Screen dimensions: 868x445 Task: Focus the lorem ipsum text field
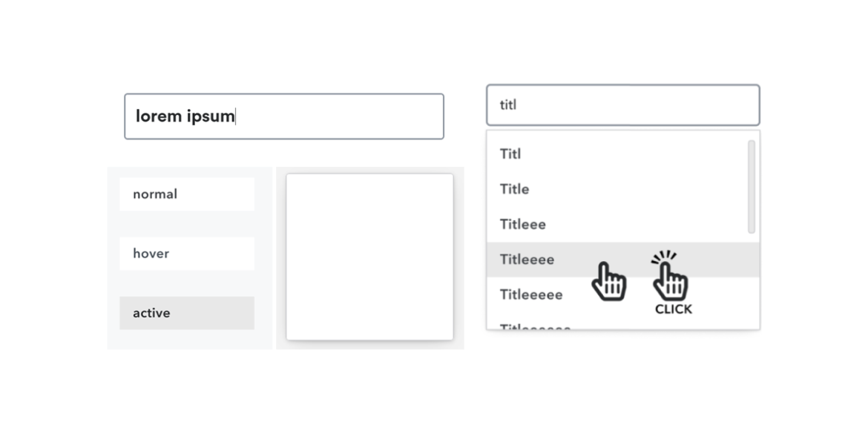284,116
